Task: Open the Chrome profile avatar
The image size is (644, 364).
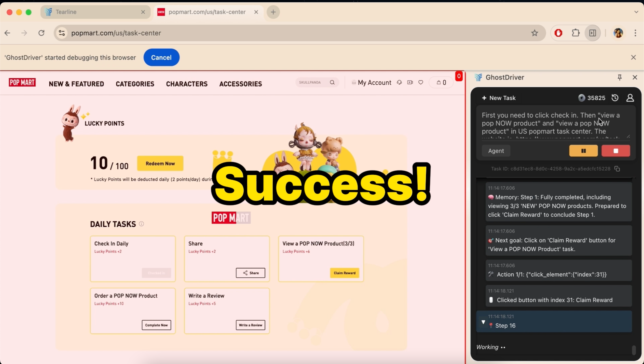Action: tap(618, 33)
